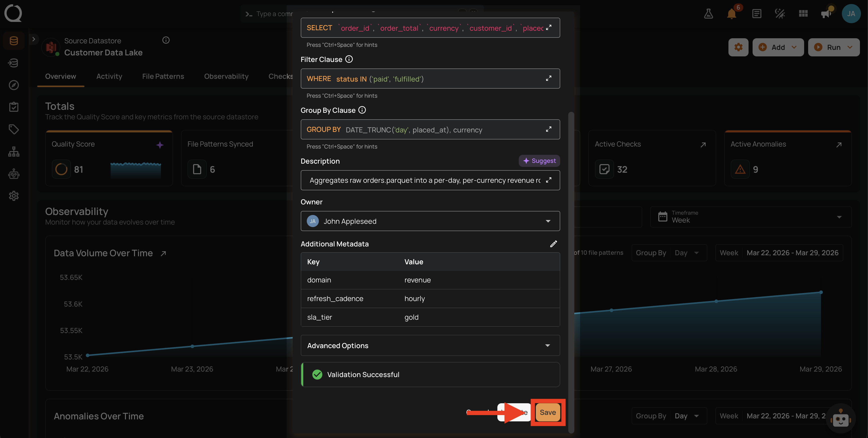The image size is (868, 438).
Task: Open the Settings gear in sidebar
Action: point(14,196)
